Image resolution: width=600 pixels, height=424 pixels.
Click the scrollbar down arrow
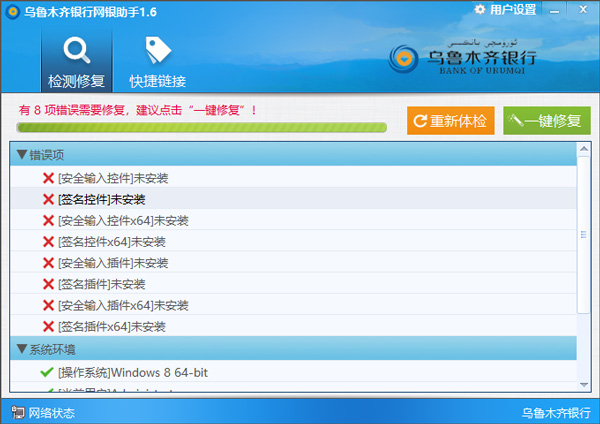click(584, 385)
